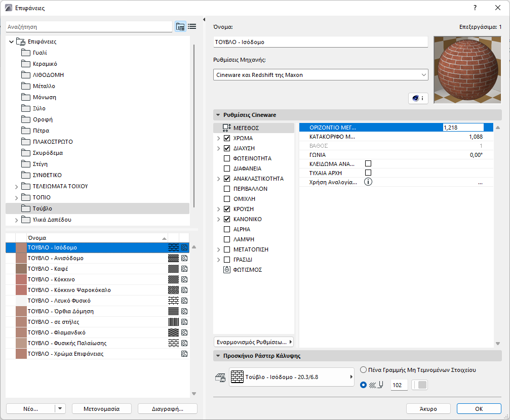
Task: Click the help question mark icon
Action: (475, 8)
